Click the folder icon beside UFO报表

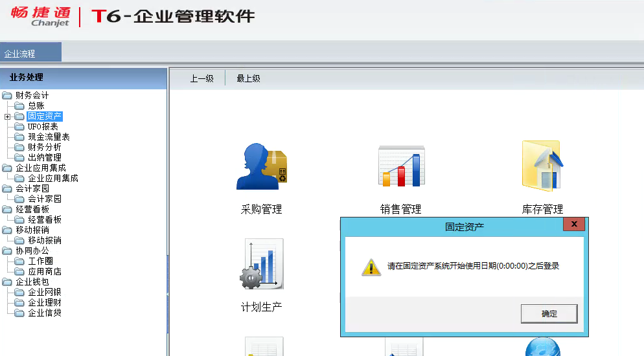[19, 127]
